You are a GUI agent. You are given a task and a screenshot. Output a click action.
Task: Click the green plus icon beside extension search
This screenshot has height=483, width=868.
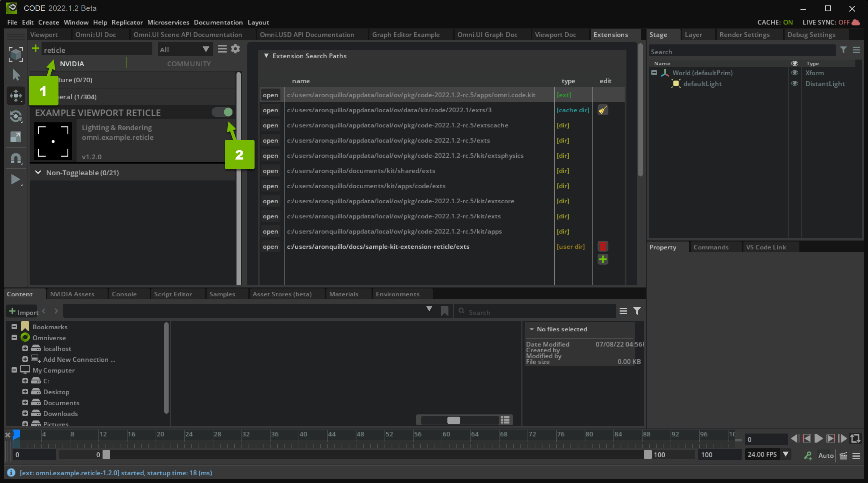pos(35,48)
